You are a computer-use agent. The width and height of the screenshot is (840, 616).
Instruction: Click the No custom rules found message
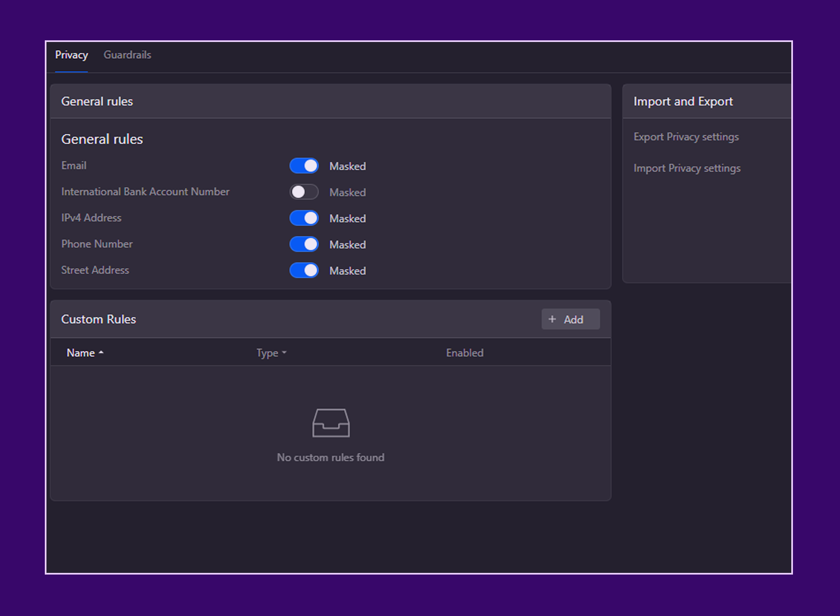pyautogui.click(x=330, y=458)
